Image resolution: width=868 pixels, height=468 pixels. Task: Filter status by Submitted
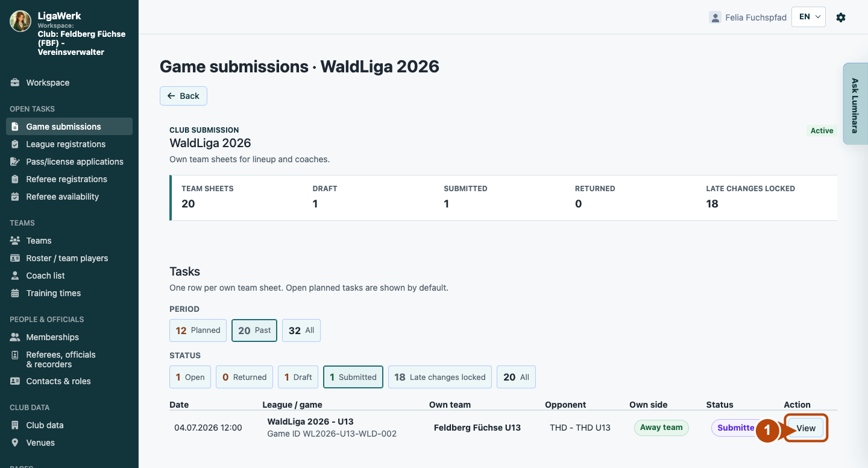point(353,377)
